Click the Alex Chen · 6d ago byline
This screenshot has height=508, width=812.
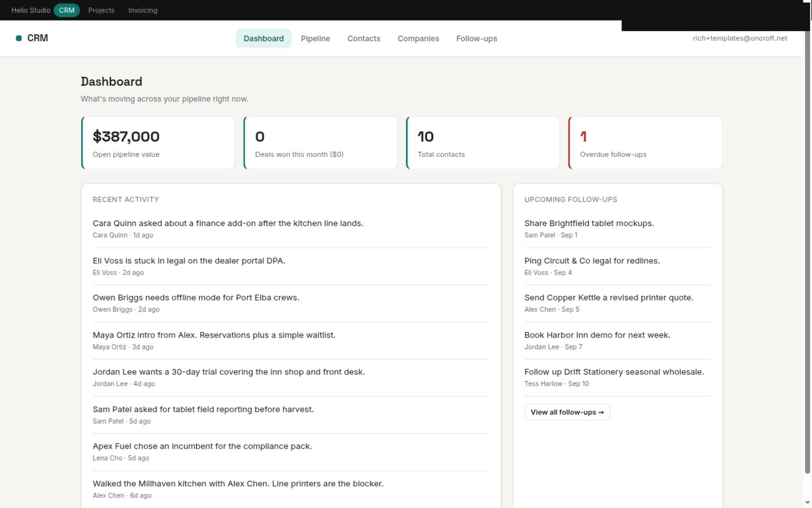click(122, 496)
